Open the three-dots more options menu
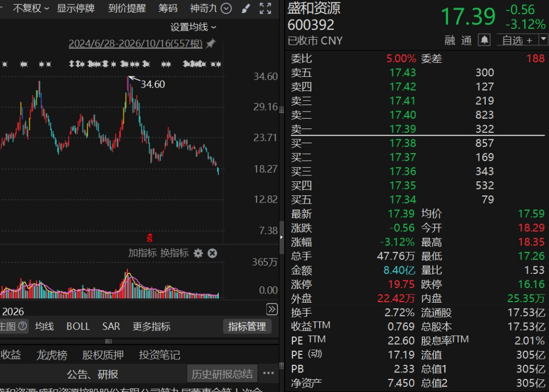 [x=269, y=373]
